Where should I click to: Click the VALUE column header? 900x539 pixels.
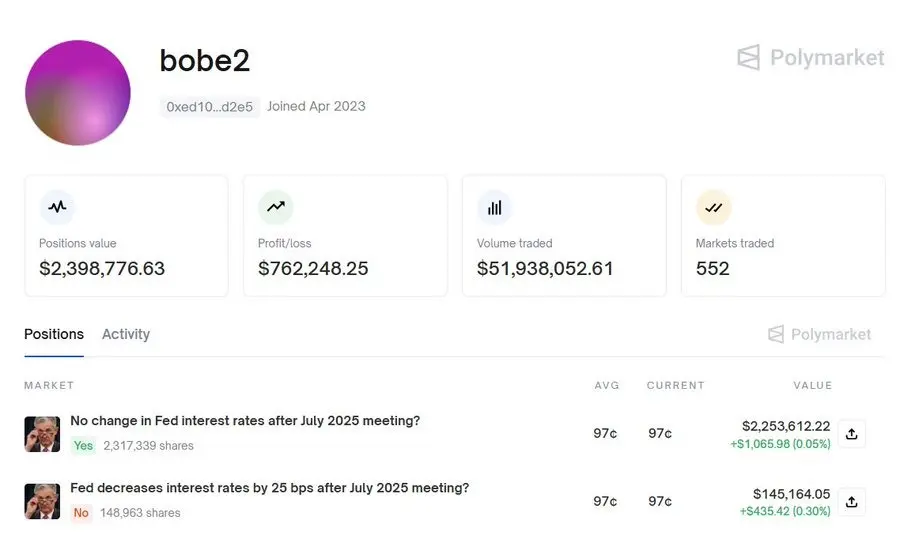[x=812, y=385]
